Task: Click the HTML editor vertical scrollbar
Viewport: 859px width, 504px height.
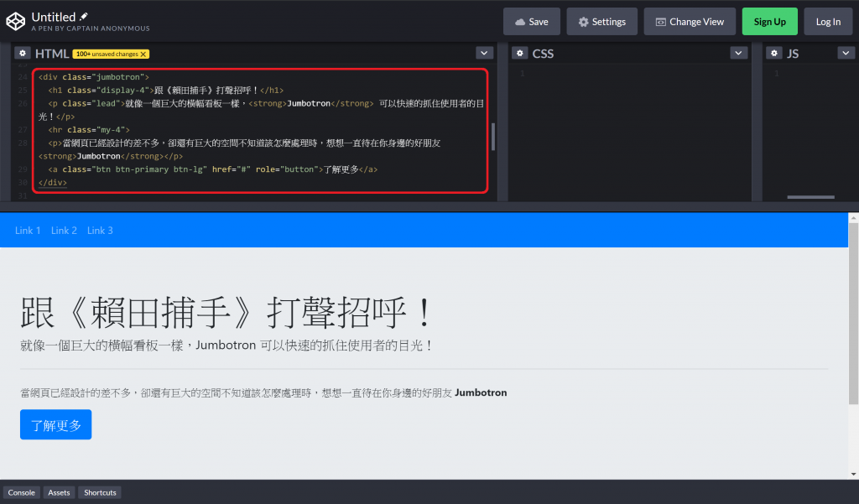Action: pos(493,137)
